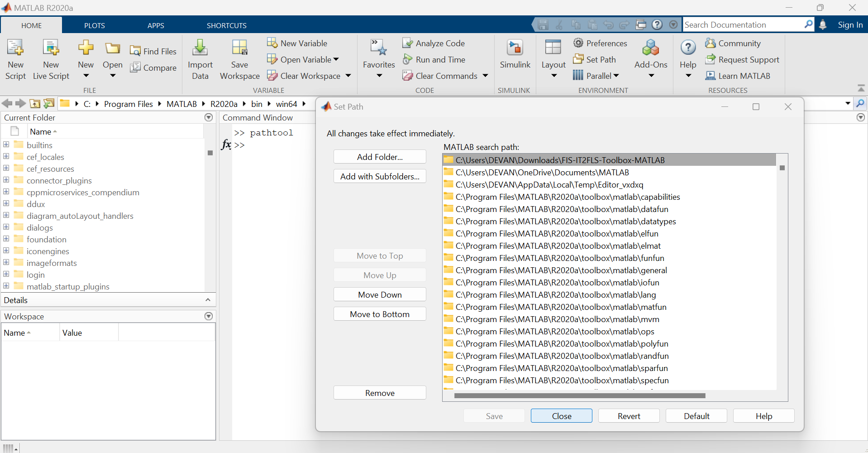Go up one folder level

[35, 104]
